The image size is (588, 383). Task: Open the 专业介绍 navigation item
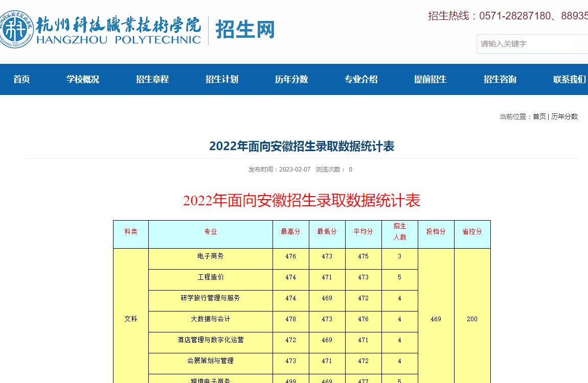click(x=361, y=79)
